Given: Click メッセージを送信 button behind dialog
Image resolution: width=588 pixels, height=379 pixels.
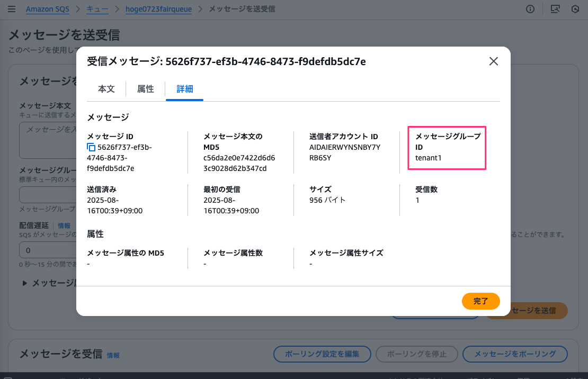Looking at the screenshot, I should click(539, 311).
